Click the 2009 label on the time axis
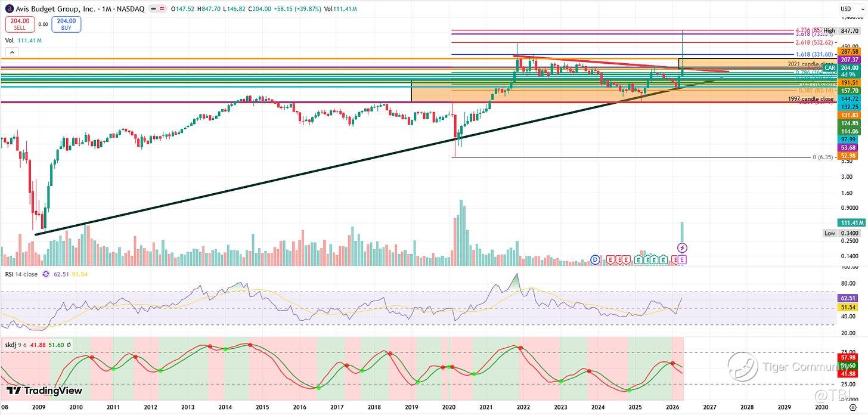Screen dimensions: 868x415 click(x=39, y=407)
